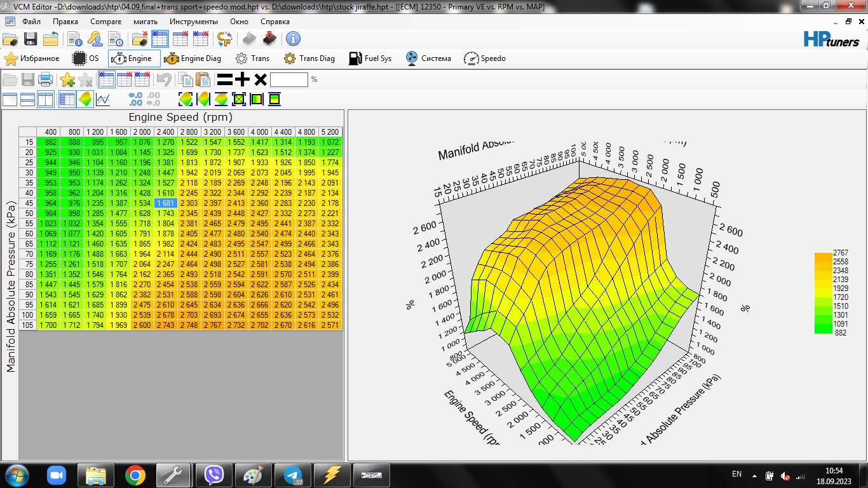The height and width of the screenshot is (488, 868).
Task: Toggle the side-by-side vertical split layout
Action: click(45, 99)
